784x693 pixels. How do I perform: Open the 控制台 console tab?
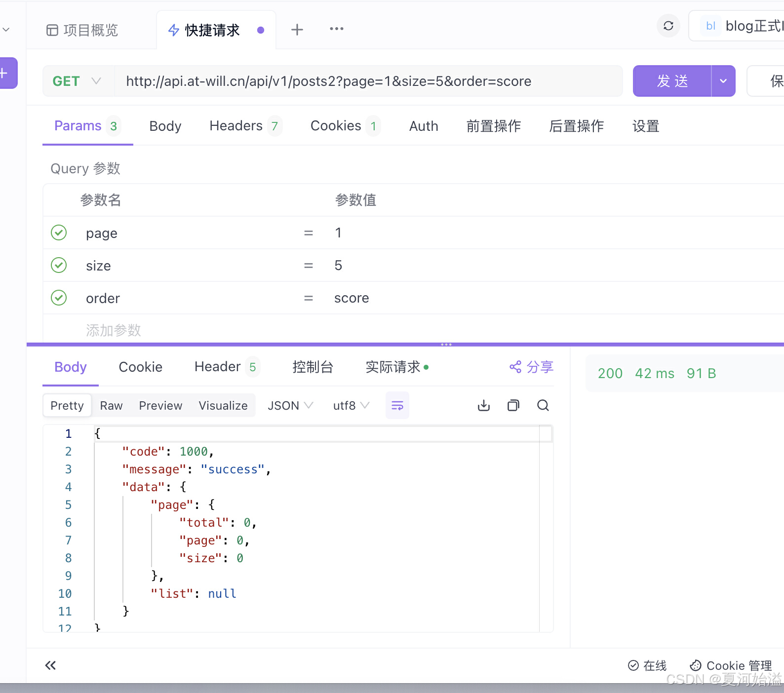coord(313,367)
